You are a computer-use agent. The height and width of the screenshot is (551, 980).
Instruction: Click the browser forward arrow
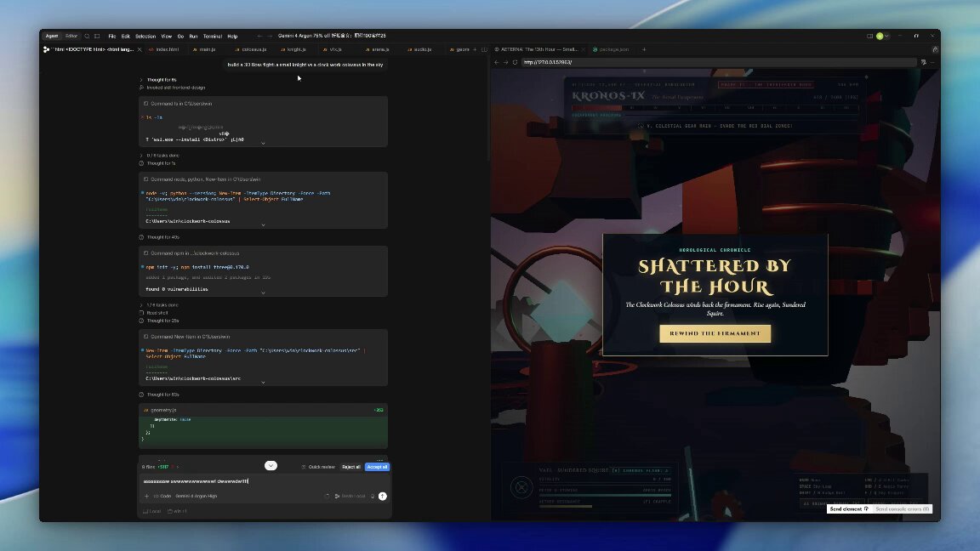[505, 62]
